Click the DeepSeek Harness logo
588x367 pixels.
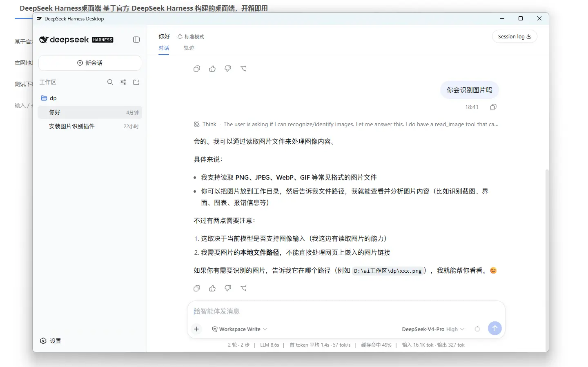(x=76, y=40)
